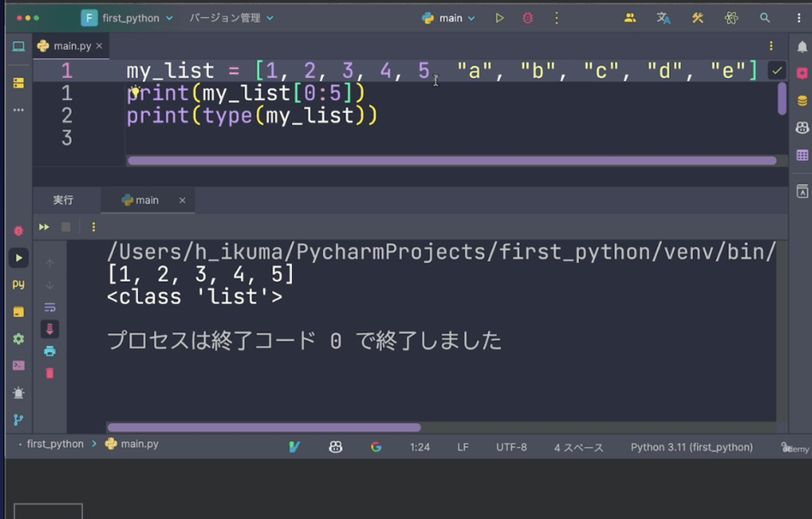
Task: Open the Structure tool window icon
Action: pyautogui.click(x=19, y=83)
